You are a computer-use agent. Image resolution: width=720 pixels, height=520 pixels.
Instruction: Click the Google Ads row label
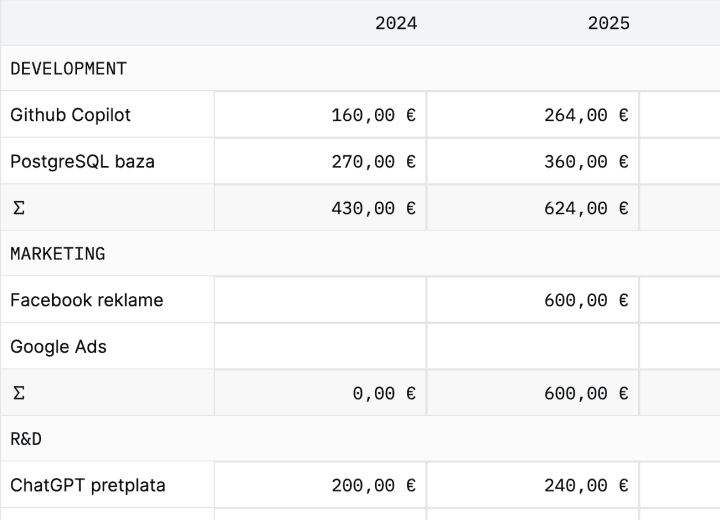pyautogui.click(x=58, y=347)
